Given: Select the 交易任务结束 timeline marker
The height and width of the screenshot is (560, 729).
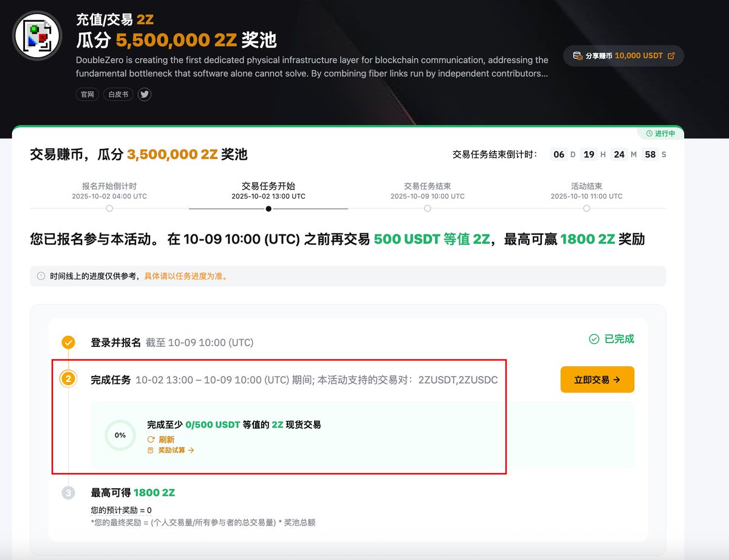Looking at the screenshot, I should click(428, 208).
